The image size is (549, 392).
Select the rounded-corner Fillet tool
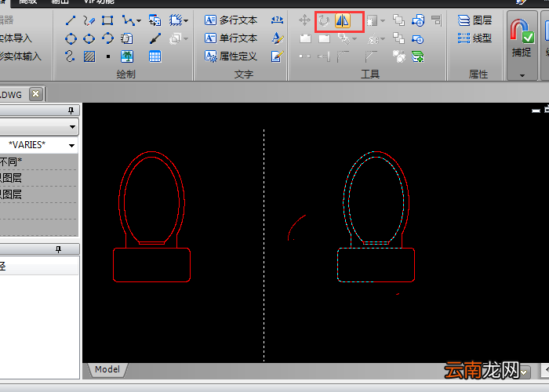point(344,56)
